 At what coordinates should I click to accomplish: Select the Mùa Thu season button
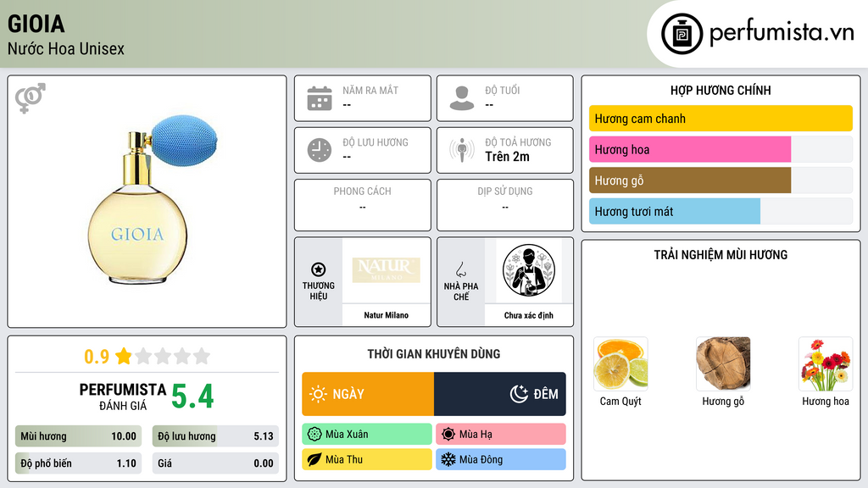coord(367,459)
